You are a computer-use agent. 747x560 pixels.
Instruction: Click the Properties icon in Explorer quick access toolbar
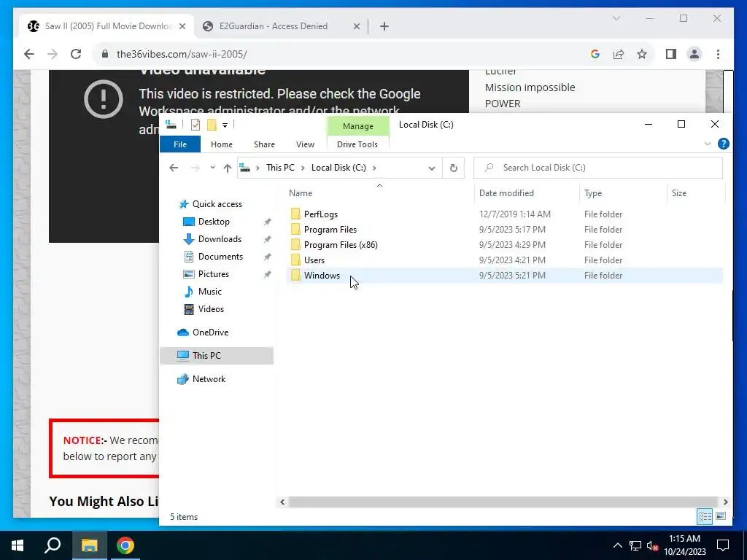[x=196, y=125]
